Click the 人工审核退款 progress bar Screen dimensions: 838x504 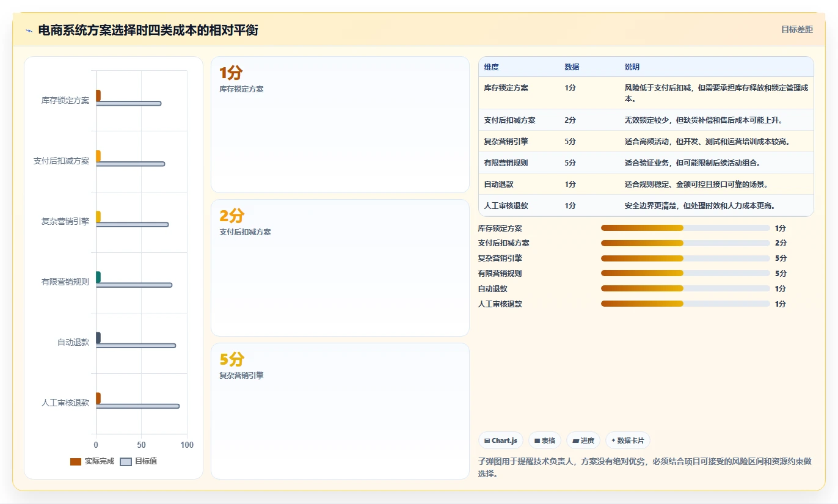coord(685,304)
